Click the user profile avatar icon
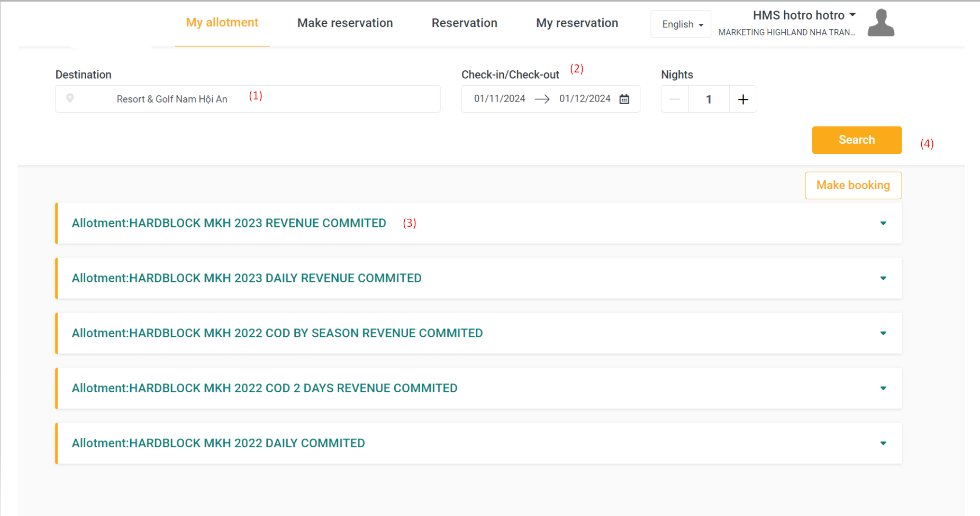Image resolution: width=980 pixels, height=516 pixels. 881,23
